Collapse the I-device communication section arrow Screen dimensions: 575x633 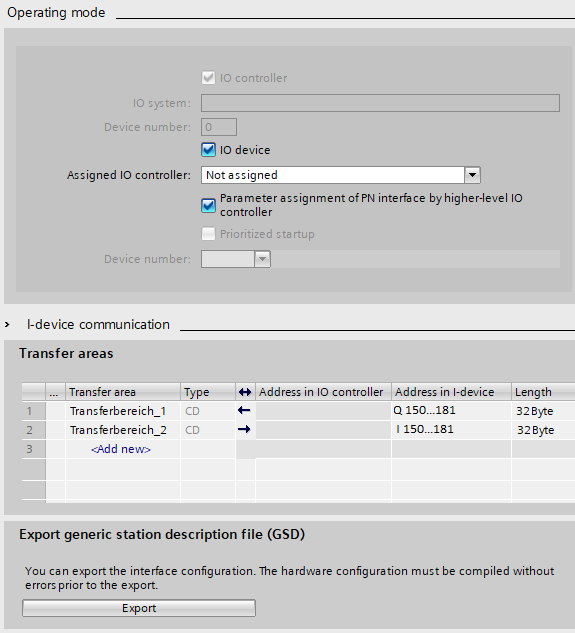7,325
